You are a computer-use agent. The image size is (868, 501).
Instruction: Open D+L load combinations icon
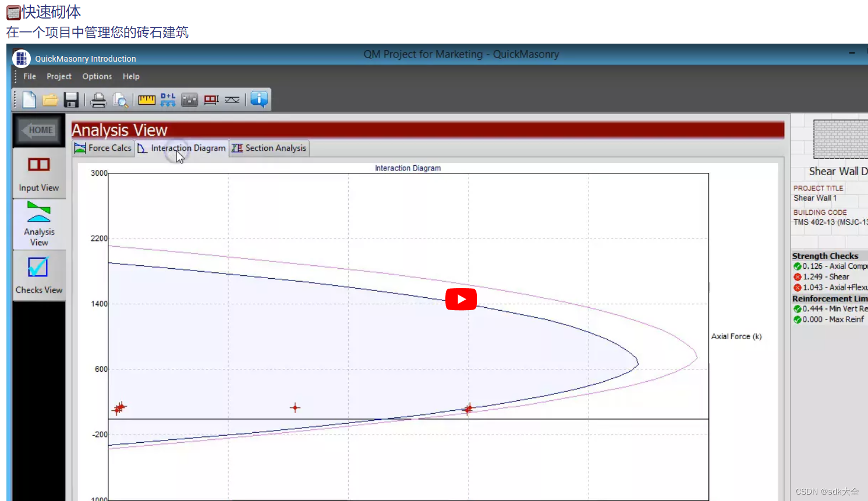(x=168, y=100)
